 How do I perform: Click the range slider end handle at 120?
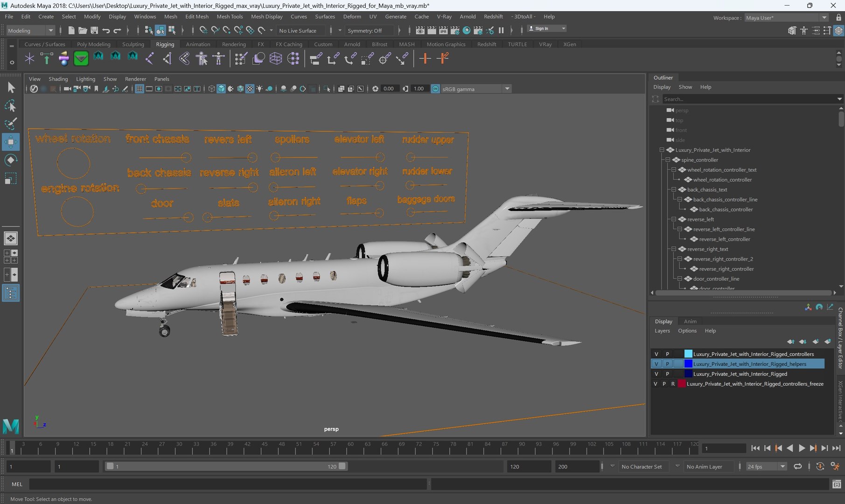[x=342, y=466]
